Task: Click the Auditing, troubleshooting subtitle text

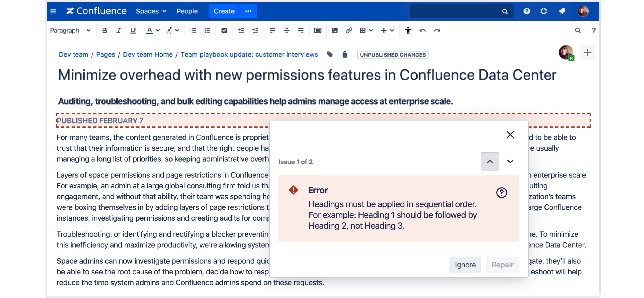Action: [255, 101]
